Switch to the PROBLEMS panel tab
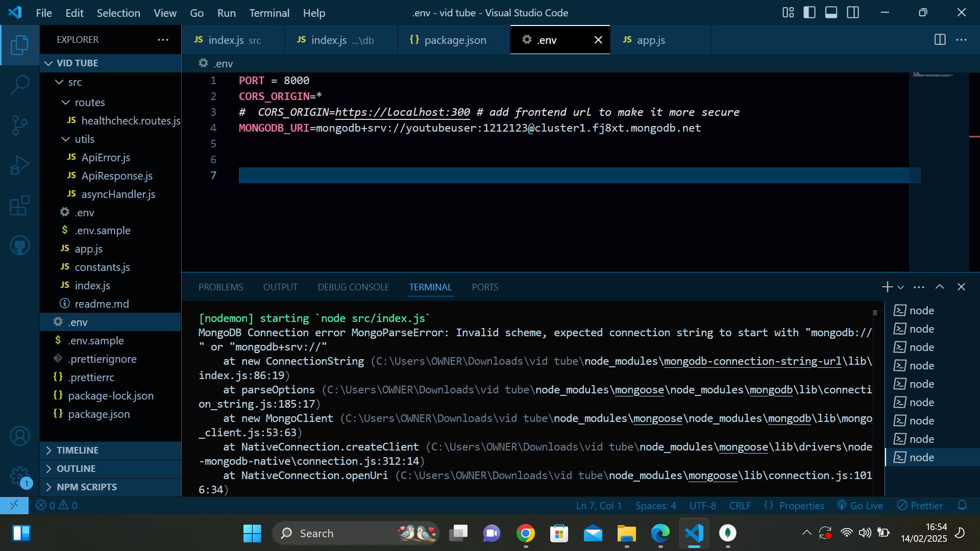980x551 pixels. click(x=220, y=287)
